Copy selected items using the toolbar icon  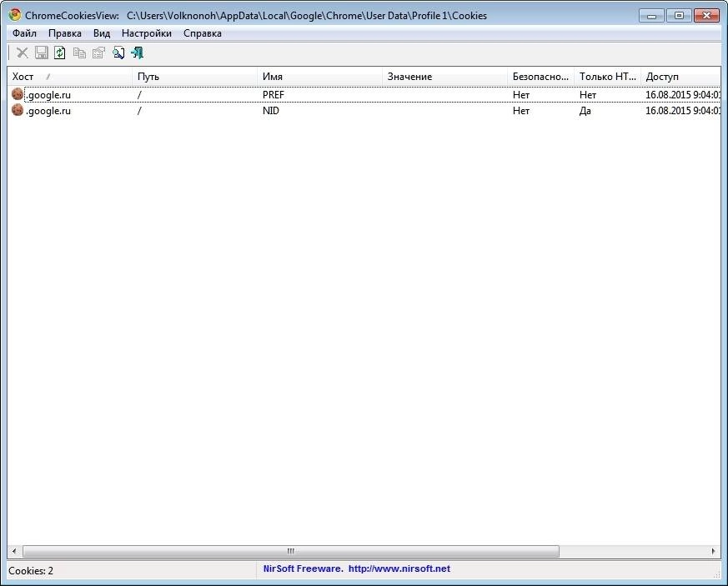click(79, 53)
